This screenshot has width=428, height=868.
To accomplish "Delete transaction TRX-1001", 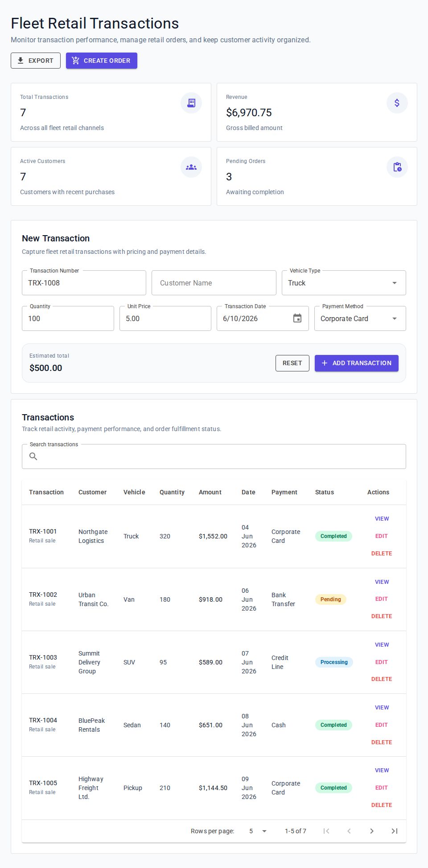I will point(382,554).
